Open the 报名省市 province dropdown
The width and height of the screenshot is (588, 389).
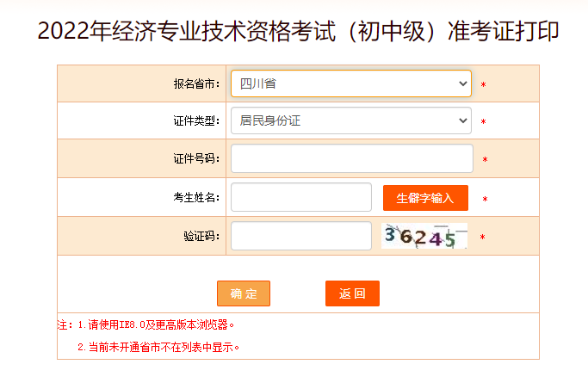(x=350, y=83)
